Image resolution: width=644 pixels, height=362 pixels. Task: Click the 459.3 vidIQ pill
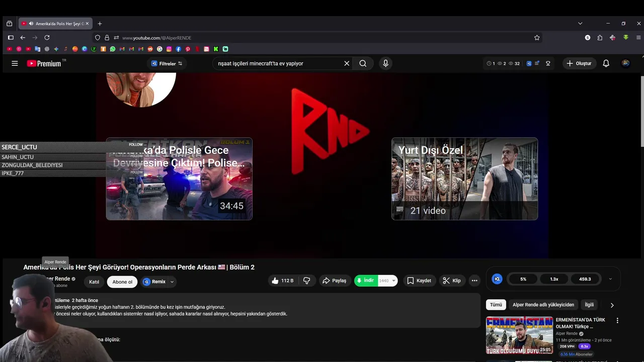point(585,279)
